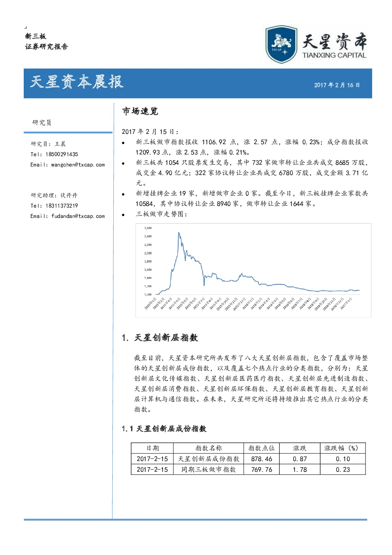Image resolution: width=392 pixels, height=555 pixels.
Task: Click the 2,600 y-axis label on the chart
Action: (148, 228)
